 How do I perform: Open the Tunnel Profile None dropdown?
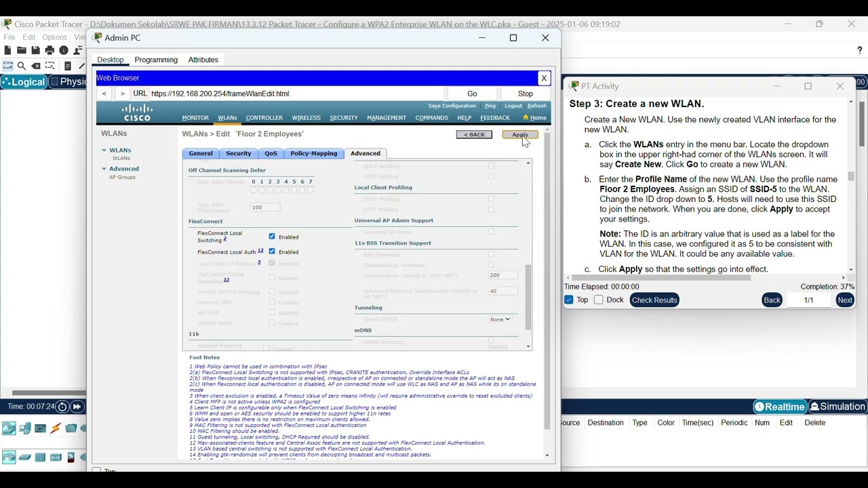click(x=500, y=319)
